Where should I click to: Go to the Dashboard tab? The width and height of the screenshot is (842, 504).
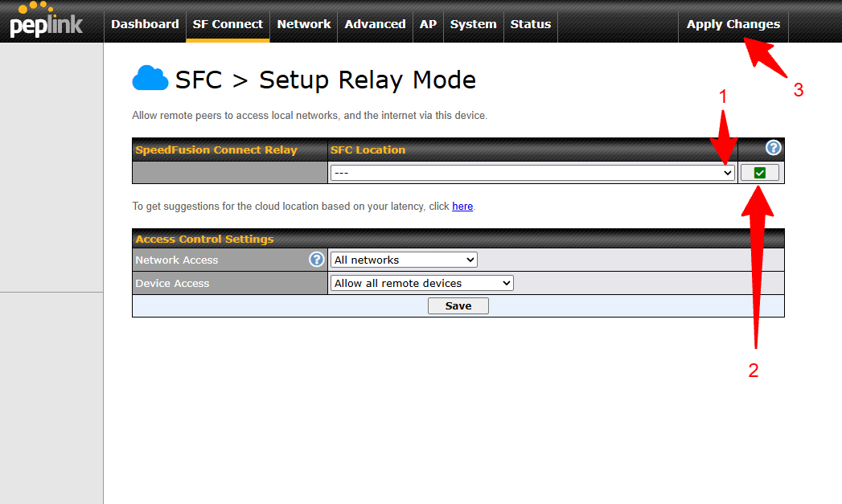click(x=145, y=24)
